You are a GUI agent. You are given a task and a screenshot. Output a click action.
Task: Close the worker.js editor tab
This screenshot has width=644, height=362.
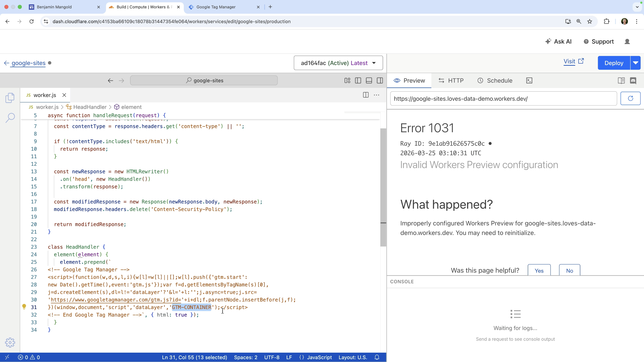[64, 95]
